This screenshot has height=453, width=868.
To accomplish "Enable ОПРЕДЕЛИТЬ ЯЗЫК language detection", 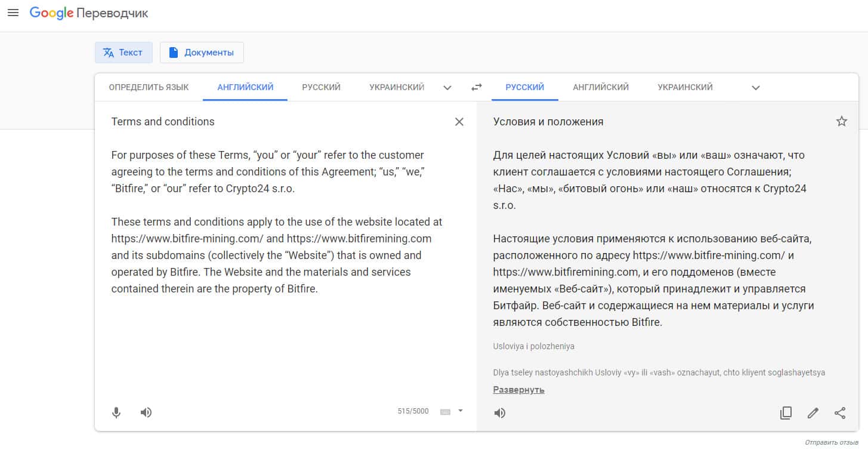I will (x=149, y=87).
